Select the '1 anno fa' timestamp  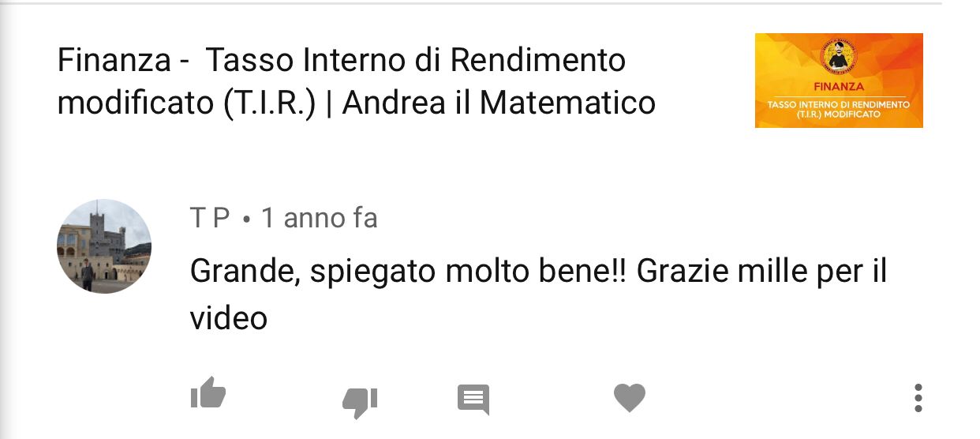point(319,218)
